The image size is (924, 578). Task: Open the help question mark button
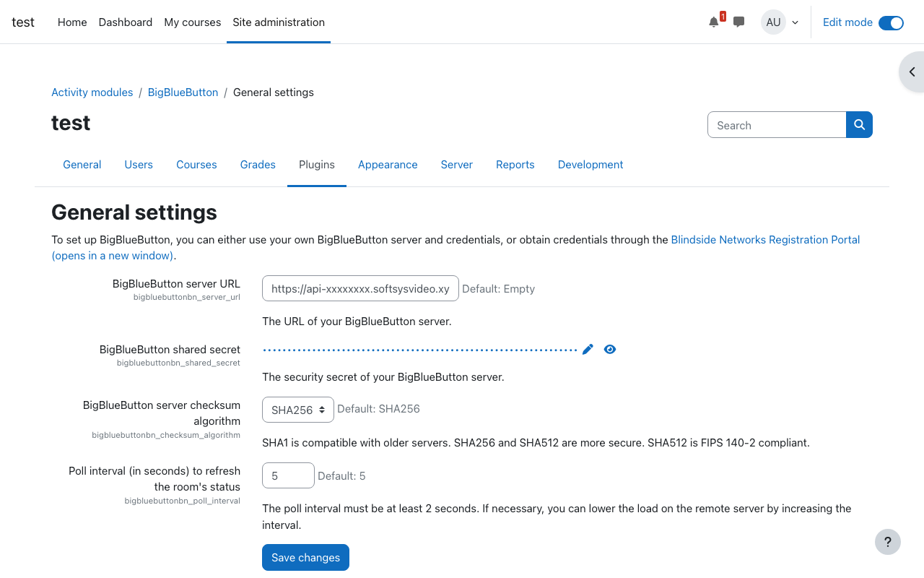[x=888, y=542]
